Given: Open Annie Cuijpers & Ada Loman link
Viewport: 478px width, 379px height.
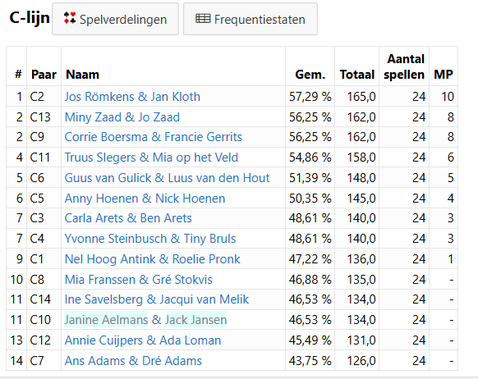Looking at the screenshot, I should click(143, 340).
